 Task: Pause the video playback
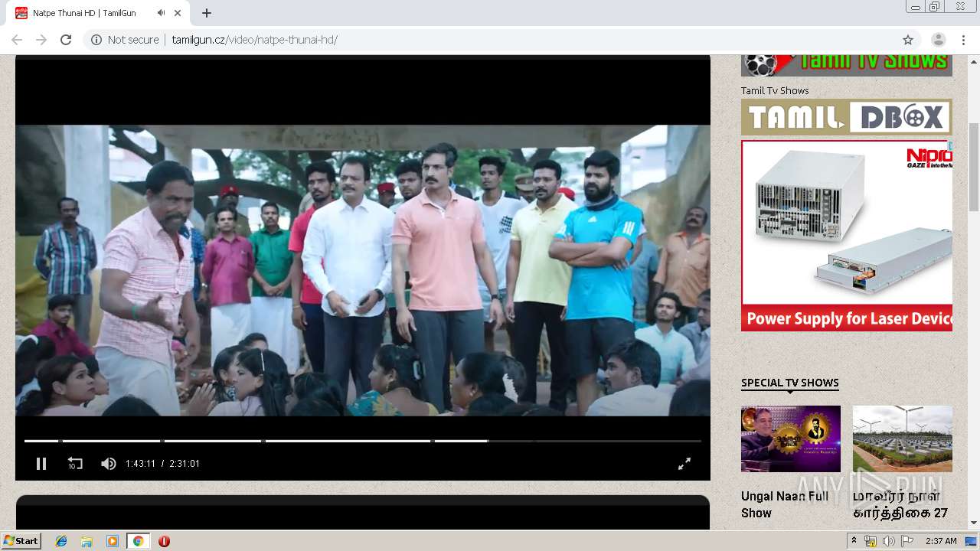pos(41,464)
